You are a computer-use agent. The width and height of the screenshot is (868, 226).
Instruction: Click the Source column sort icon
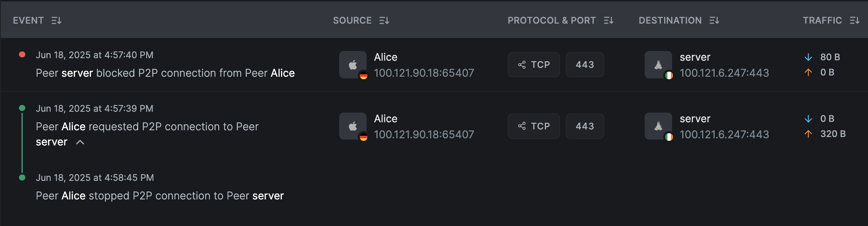pyautogui.click(x=384, y=21)
